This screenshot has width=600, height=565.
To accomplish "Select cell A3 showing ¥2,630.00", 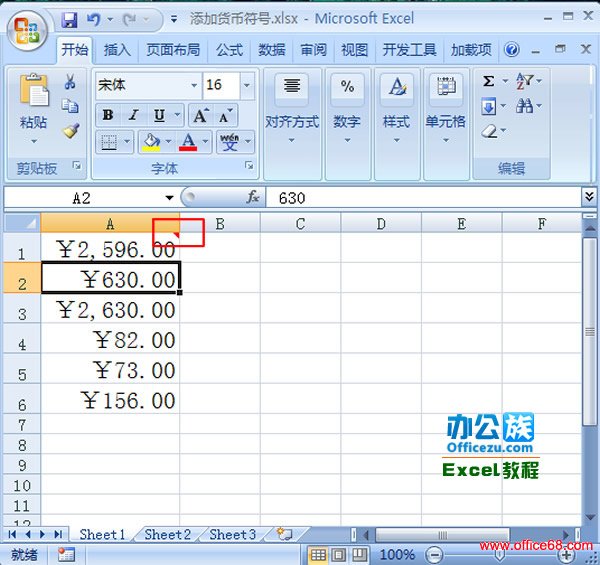I will 110,308.
